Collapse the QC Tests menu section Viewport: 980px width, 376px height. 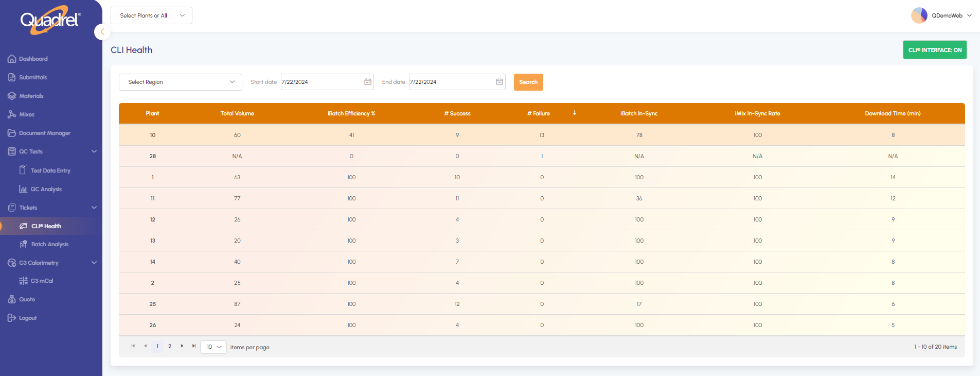[x=94, y=151]
